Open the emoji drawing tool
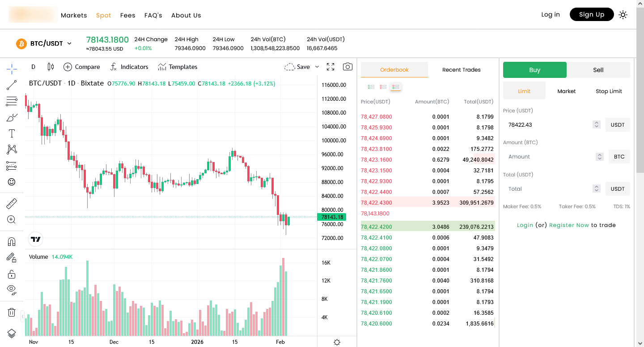Viewport: 644px width, 347px height. pyautogui.click(x=12, y=182)
